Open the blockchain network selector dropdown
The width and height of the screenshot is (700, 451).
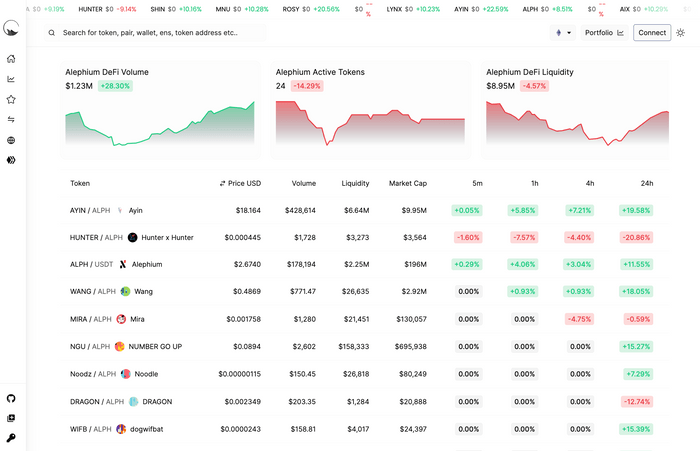pyautogui.click(x=563, y=33)
